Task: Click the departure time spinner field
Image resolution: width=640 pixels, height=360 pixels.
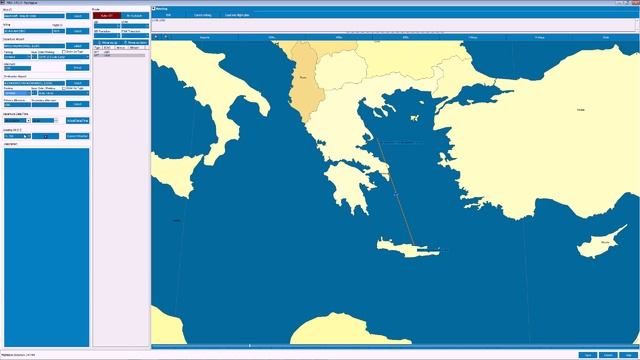Action: (x=45, y=120)
